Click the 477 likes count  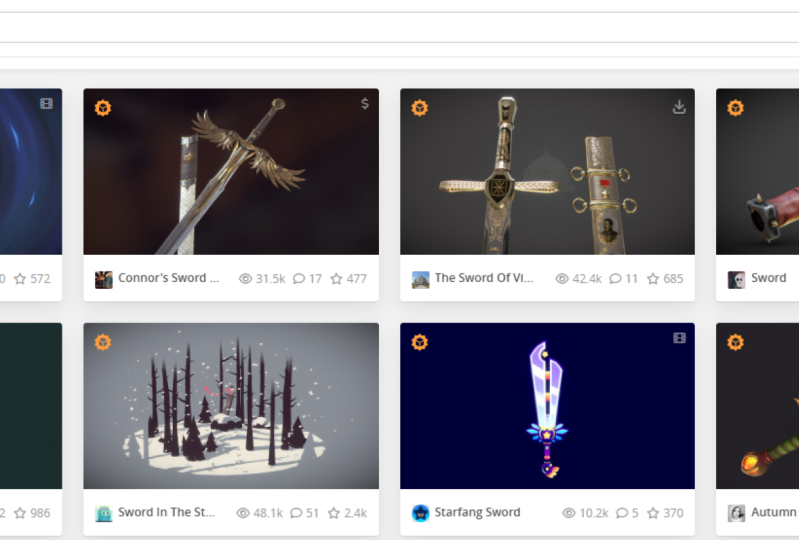coord(357,279)
